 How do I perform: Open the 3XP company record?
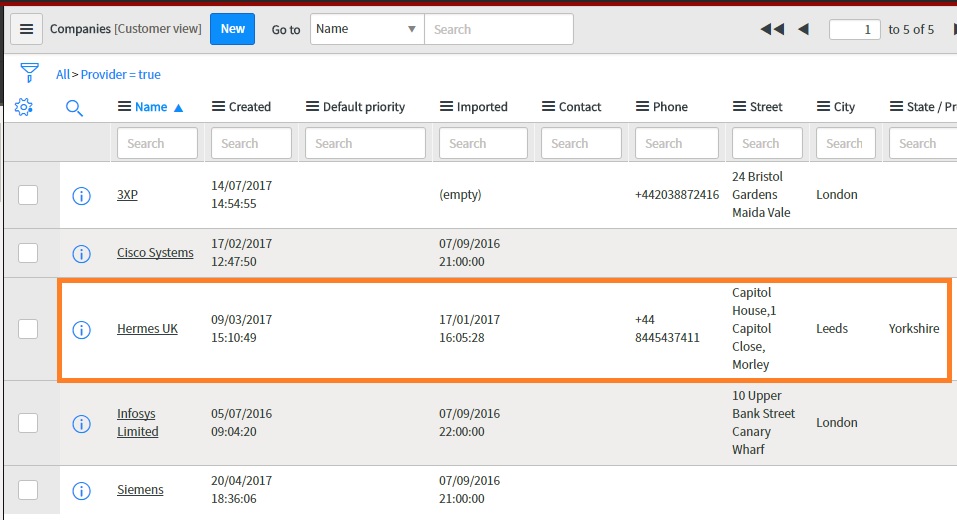click(128, 195)
